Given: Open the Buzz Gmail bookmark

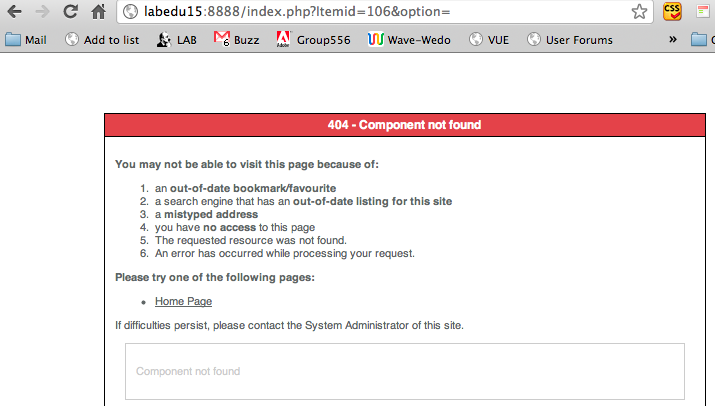Looking at the screenshot, I should pos(237,40).
